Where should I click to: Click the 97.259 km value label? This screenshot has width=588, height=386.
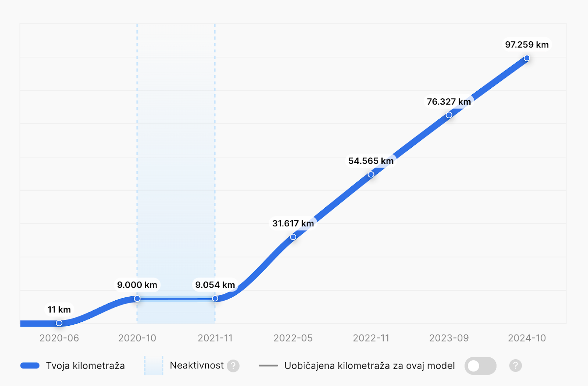click(x=527, y=45)
